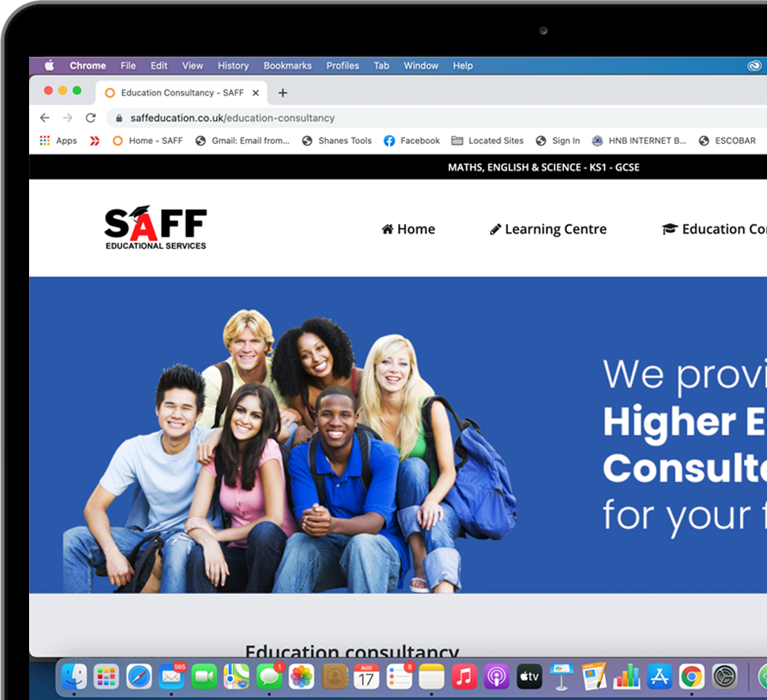767x700 pixels.
Task: Open the Creative Cloud menu bar icon
Action: (755, 66)
